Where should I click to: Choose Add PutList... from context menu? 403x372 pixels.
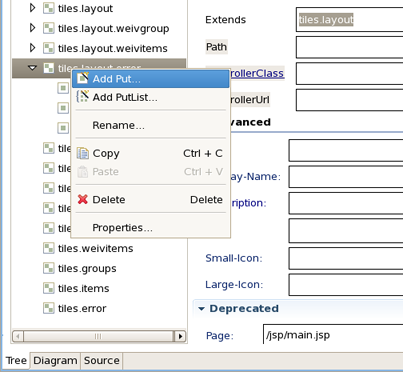(x=151, y=97)
